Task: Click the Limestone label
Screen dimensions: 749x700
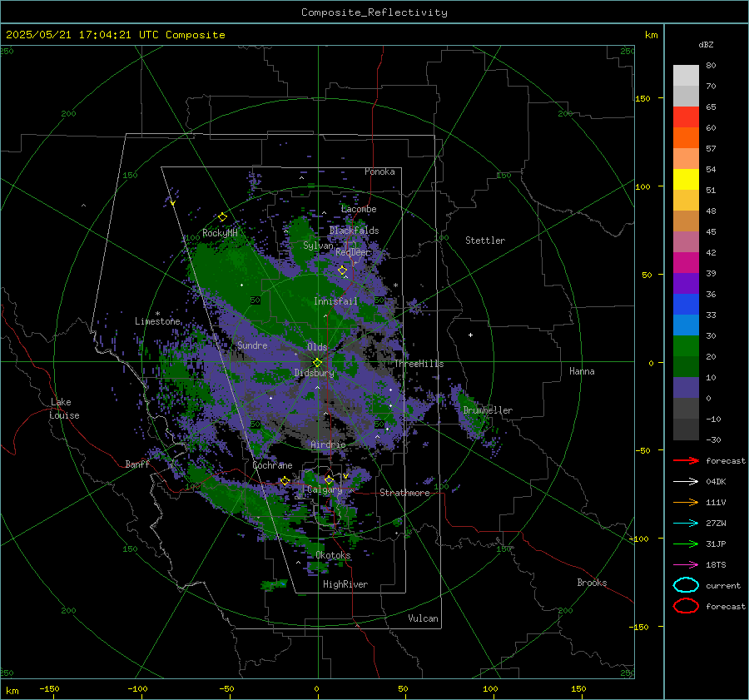Action: (157, 321)
